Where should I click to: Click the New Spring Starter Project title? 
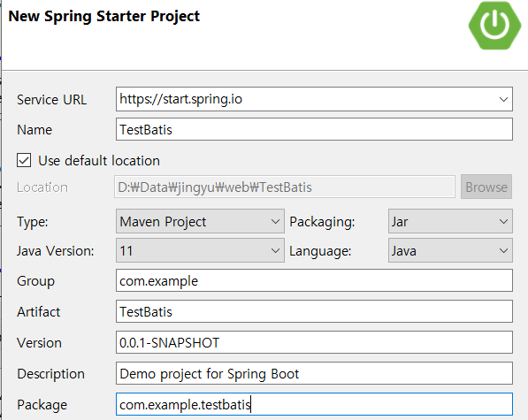pyautogui.click(x=104, y=16)
